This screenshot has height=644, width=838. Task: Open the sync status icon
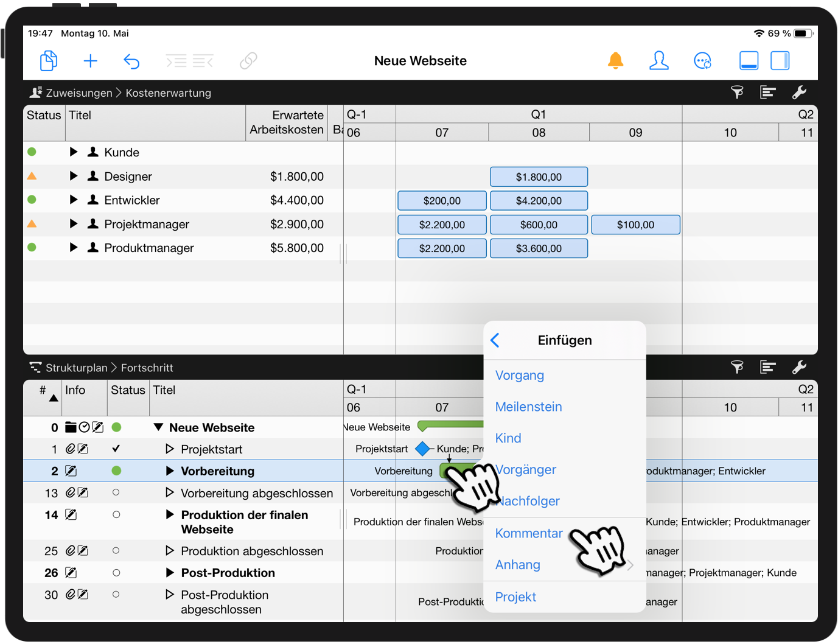pyautogui.click(x=703, y=60)
